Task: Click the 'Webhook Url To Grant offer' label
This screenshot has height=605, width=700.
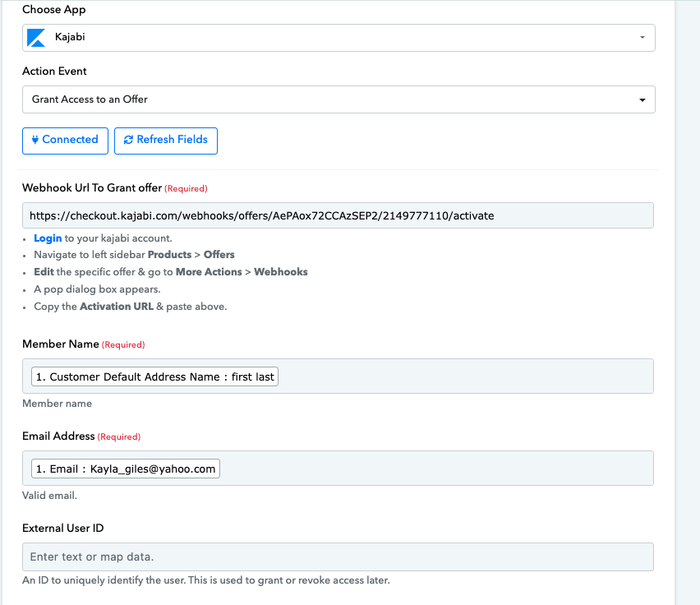Action: 92,188
